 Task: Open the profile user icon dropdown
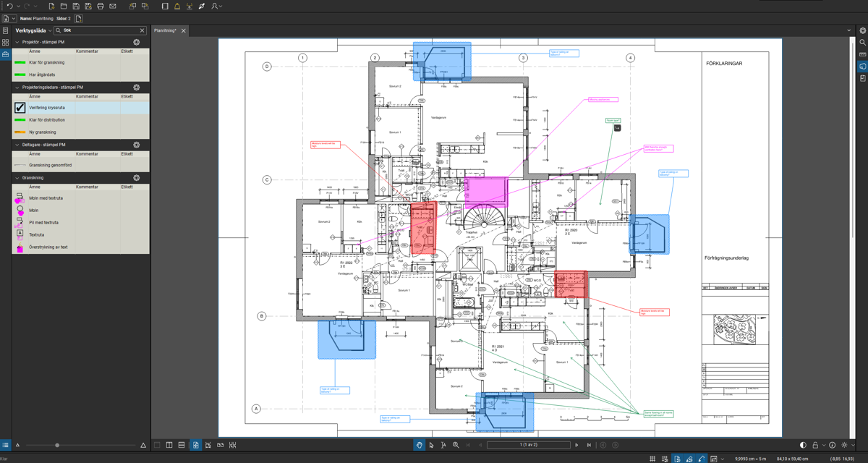[x=216, y=6]
